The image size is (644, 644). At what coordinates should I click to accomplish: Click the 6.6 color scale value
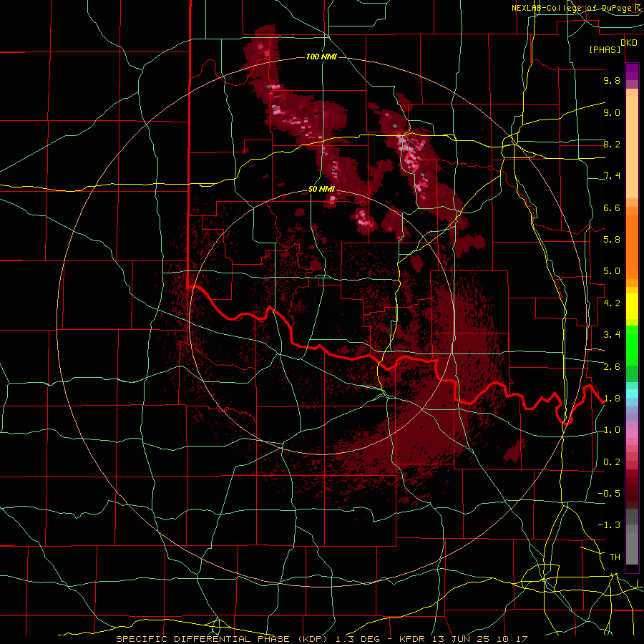(612, 208)
